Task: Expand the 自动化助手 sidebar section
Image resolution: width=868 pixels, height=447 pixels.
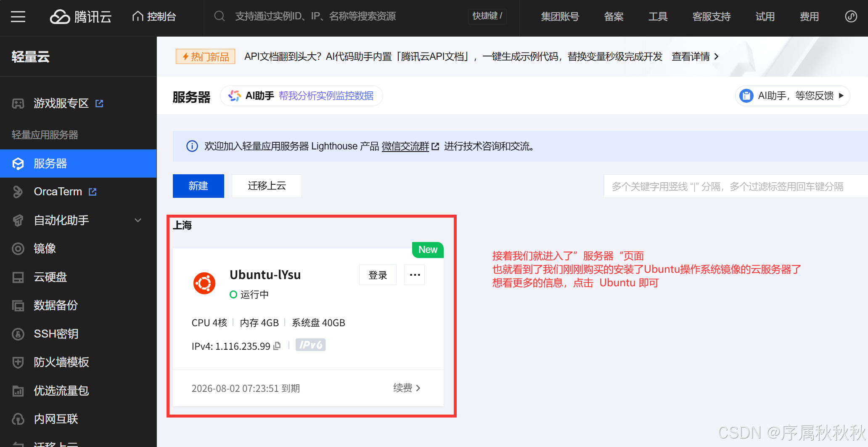Action: click(138, 220)
